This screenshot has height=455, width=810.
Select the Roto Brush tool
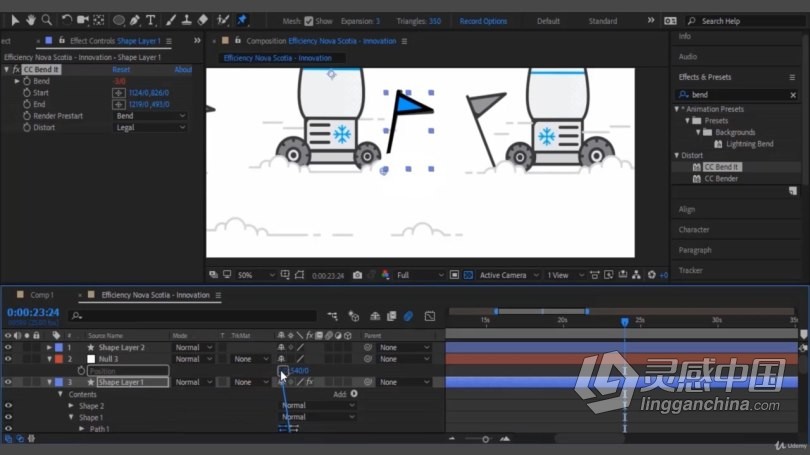click(223, 20)
